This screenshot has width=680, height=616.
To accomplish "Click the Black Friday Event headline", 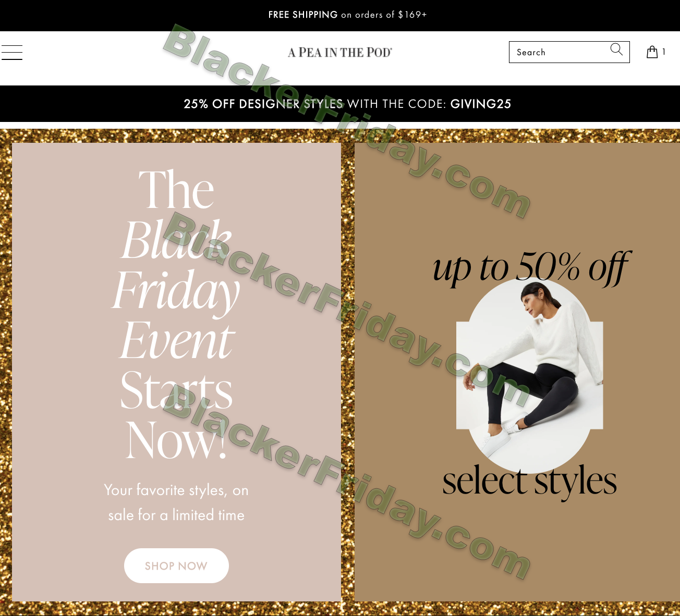I will (176, 314).
